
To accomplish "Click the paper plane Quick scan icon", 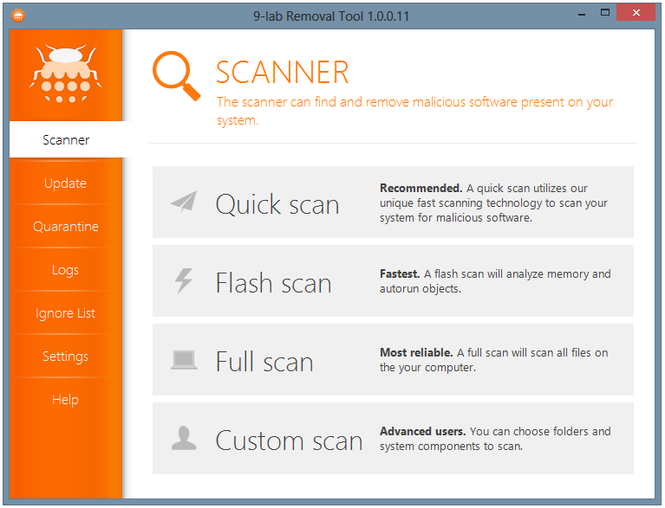I will [x=184, y=201].
